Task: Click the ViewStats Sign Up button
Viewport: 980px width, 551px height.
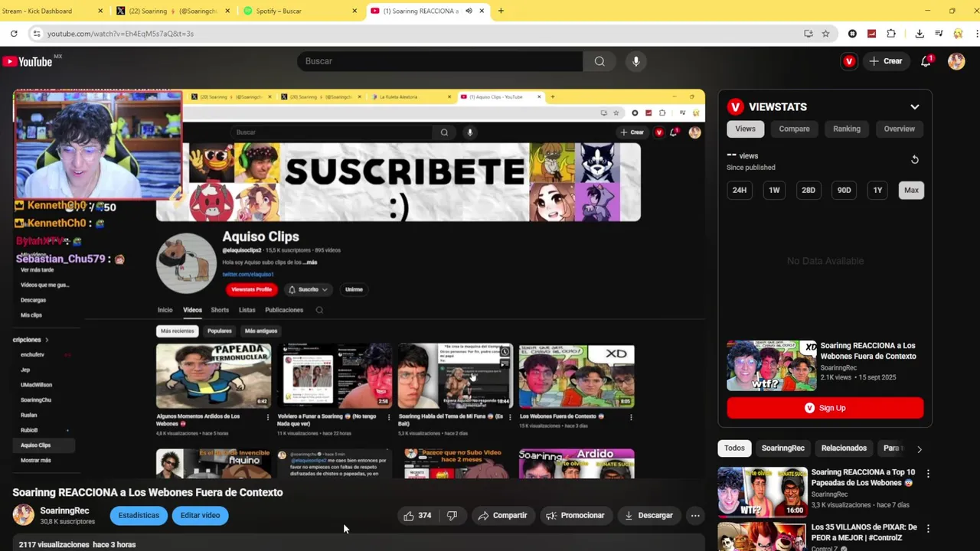Action: (825, 409)
